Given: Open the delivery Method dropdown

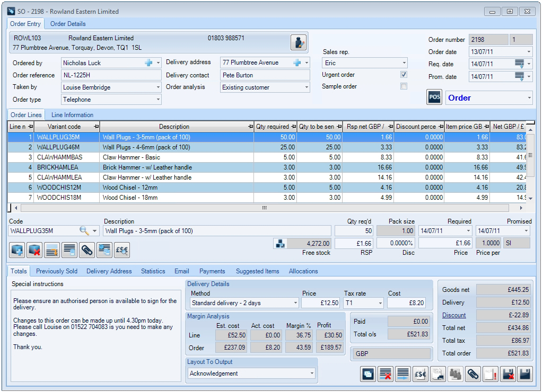Looking at the screenshot, I should 295,303.
